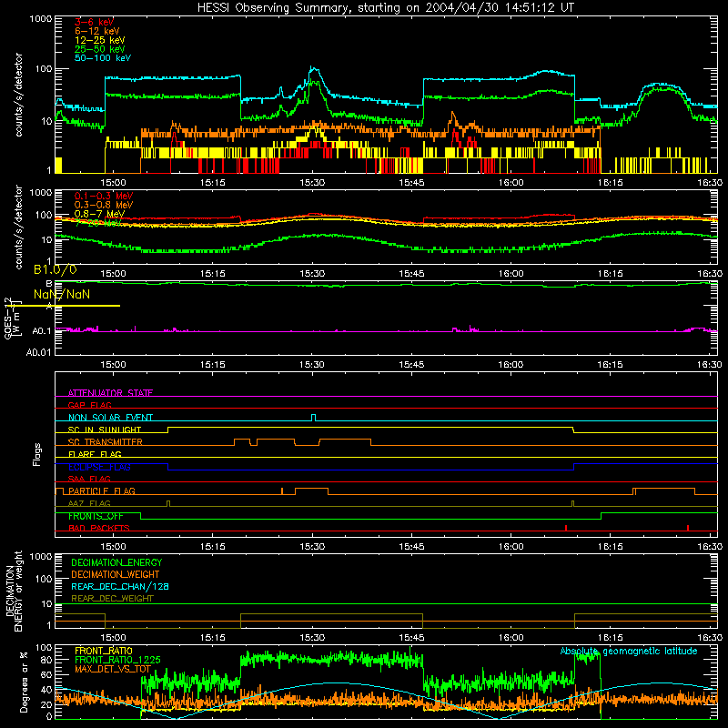Select the GAP_FLAG flag label
Screen dimensions: 728x728
[x=89, y=405]
